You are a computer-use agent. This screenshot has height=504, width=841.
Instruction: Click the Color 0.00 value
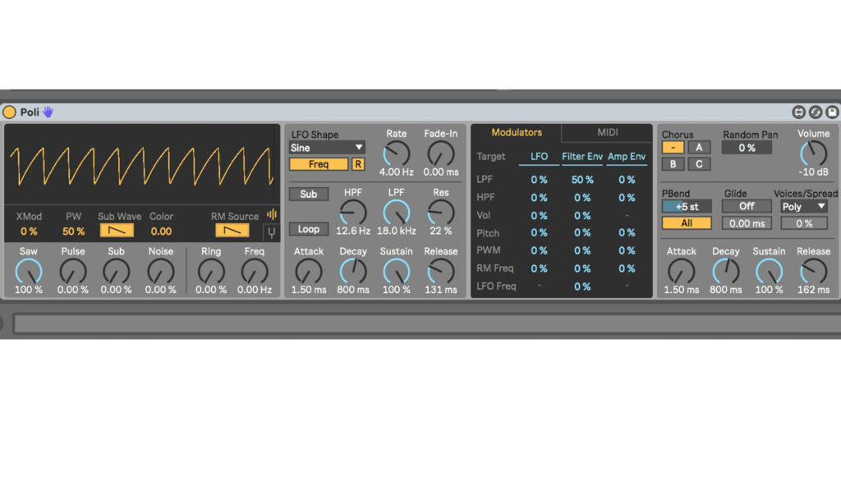(161, 231)
